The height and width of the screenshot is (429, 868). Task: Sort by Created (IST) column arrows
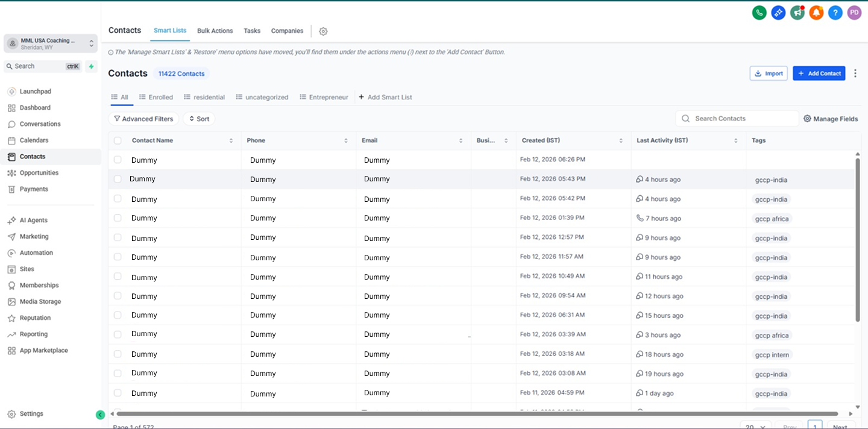pyautogui.click(x=621, y=141)
